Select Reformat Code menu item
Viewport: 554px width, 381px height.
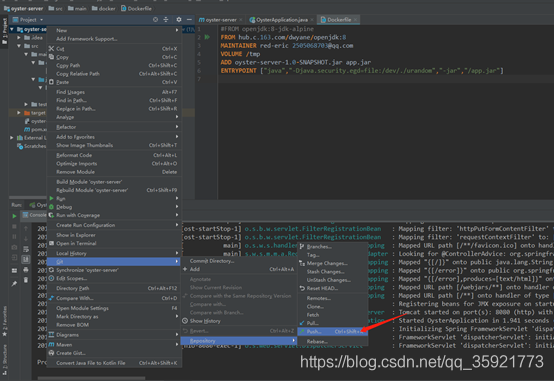point(114,155)
